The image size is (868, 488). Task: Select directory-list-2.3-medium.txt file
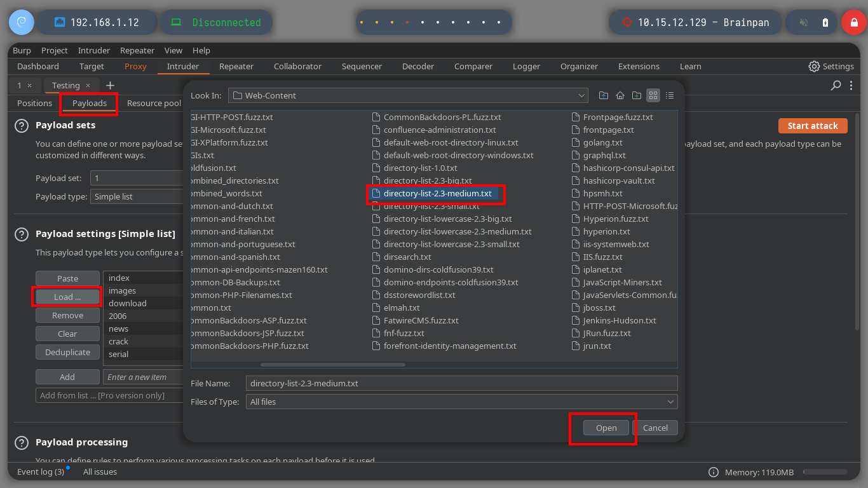[x=437, y=193]
